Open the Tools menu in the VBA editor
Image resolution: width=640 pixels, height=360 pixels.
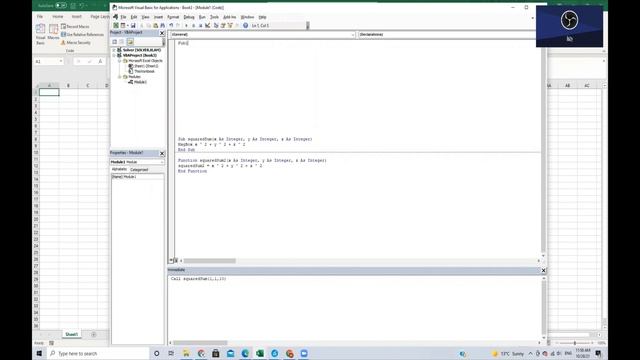click(214, 17)
